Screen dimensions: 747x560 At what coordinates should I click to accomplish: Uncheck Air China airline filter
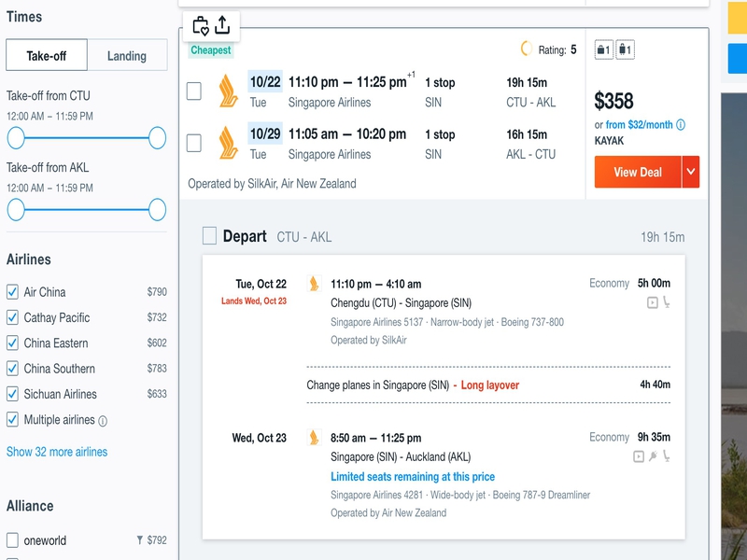(x=12, y=292)
